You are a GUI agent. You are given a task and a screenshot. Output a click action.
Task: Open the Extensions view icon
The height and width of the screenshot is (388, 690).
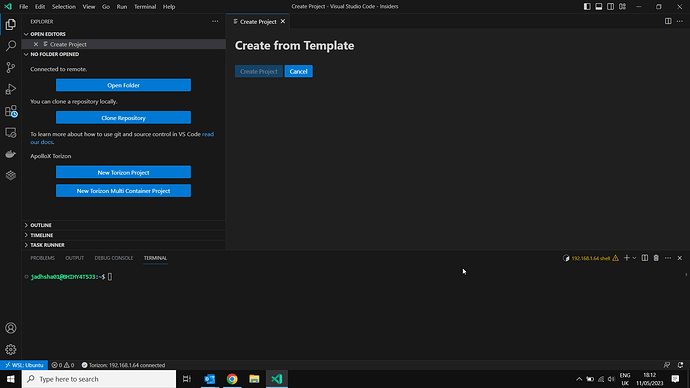click(x=11, y=111)
